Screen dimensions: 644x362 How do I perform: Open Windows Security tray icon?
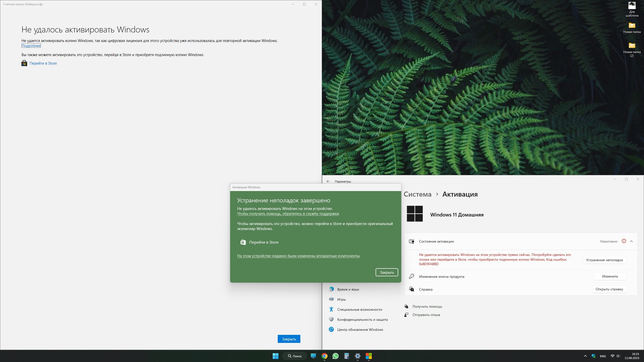click(594, 356)
